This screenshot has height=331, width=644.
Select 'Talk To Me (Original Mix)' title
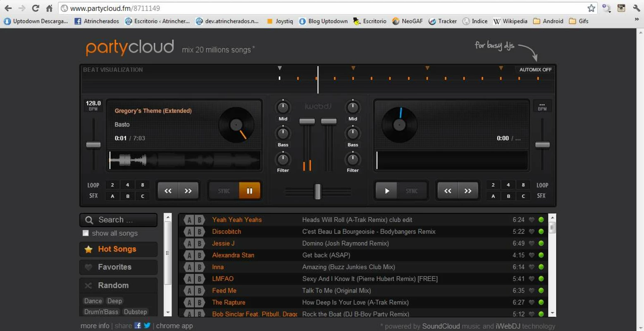click(336, 290)
